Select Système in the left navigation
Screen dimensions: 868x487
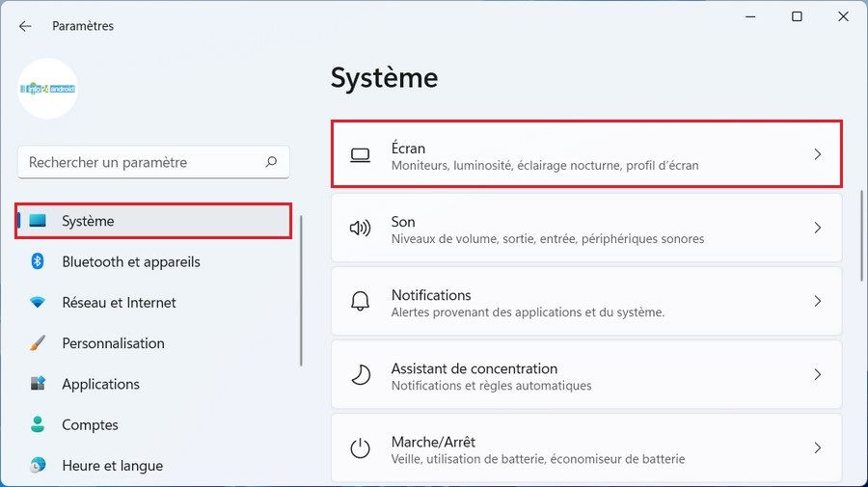point(88,221)
